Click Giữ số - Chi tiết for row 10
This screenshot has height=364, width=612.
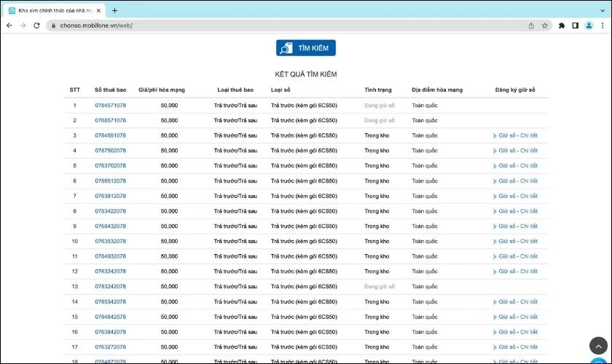[x=517, y=241]
